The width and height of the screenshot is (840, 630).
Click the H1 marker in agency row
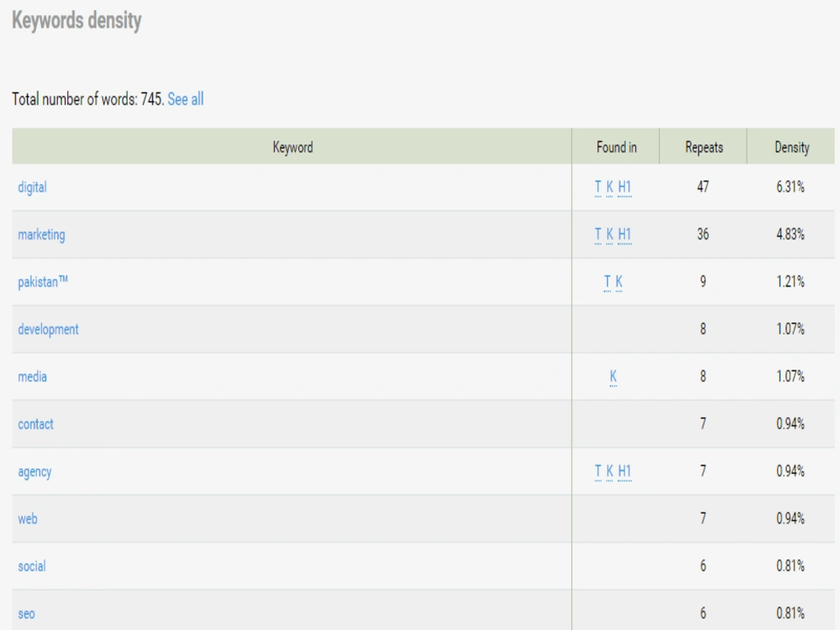(625, 471)
